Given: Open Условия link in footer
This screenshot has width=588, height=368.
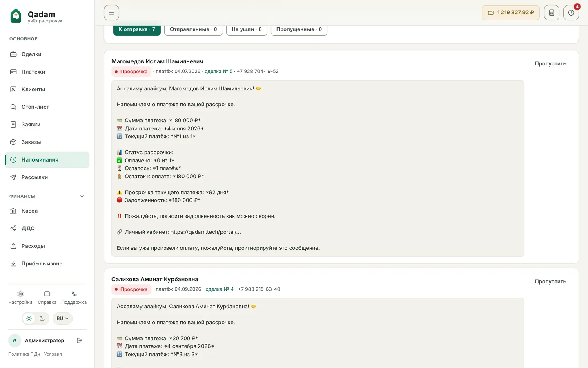Looking at the screenshot, I should coord(53,355).
